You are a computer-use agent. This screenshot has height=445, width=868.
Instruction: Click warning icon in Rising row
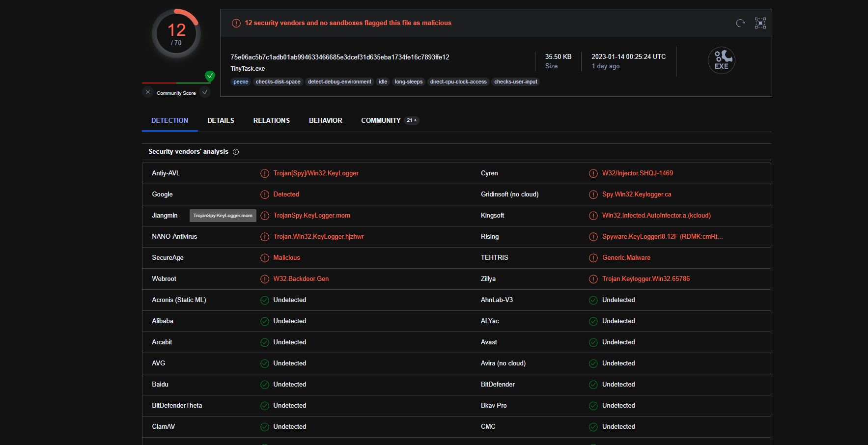coord(593,237)
